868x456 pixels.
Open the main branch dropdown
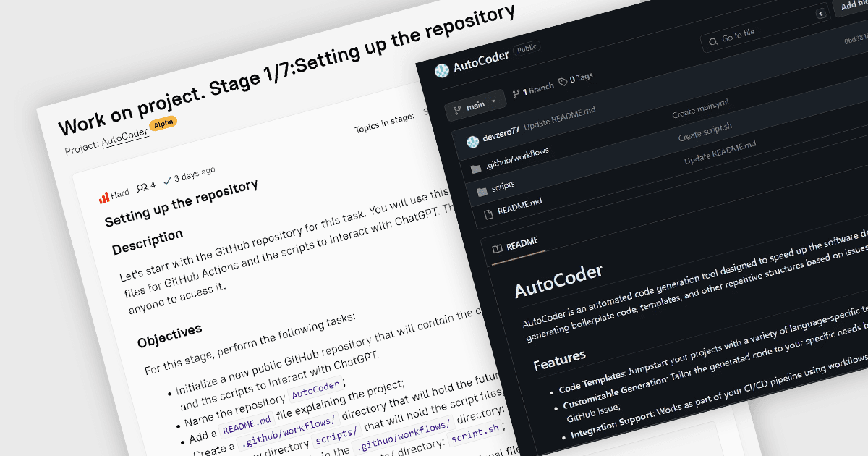pos(475,106)
